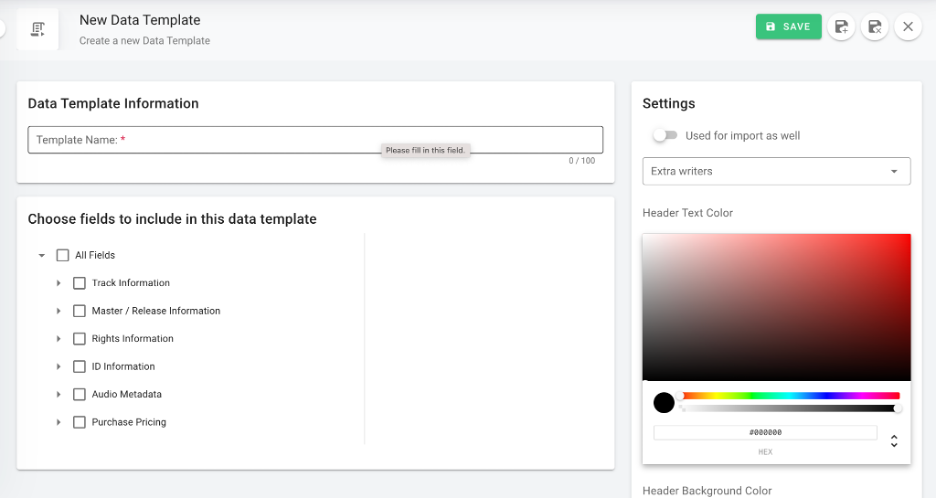Toggle the Used for import as well switch
Screen dimensions: 936x498
click(665, 136)
